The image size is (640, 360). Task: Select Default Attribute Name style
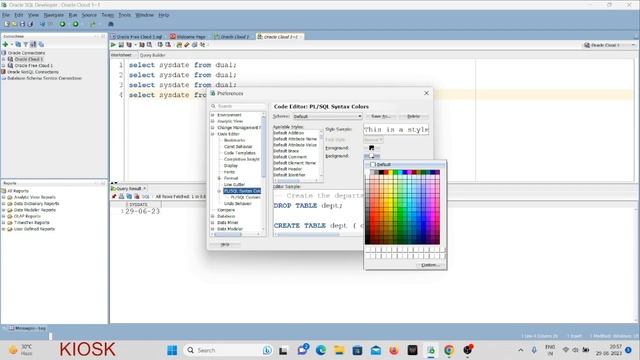point(295,139)
